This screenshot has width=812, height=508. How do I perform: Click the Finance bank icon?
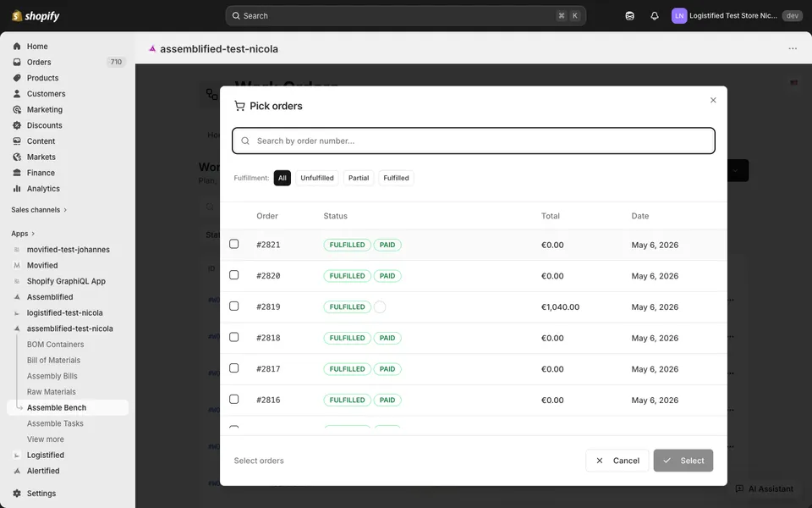tap(17, 173)
